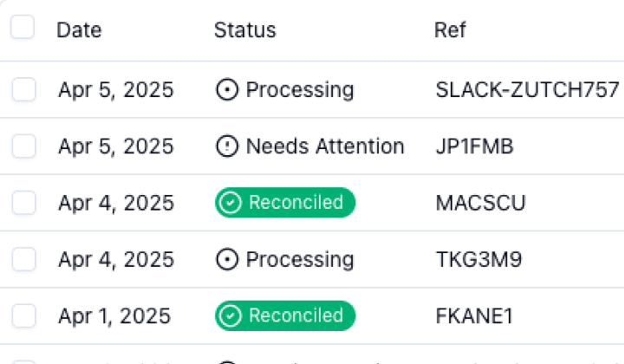Click the green Reconciled badge for FKANE1
This screenshot has height=364, width=624.
pos(286,315)
